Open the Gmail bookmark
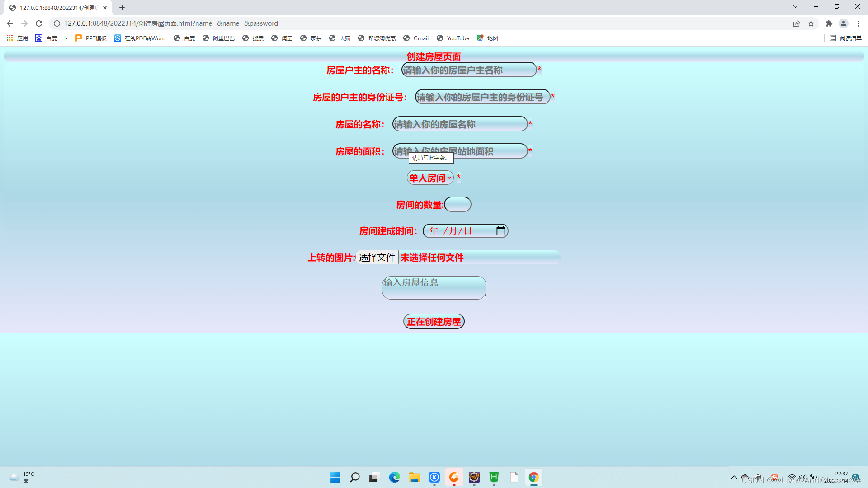The height and width of the screenshot is (488, 868). [x=415, y=38]
